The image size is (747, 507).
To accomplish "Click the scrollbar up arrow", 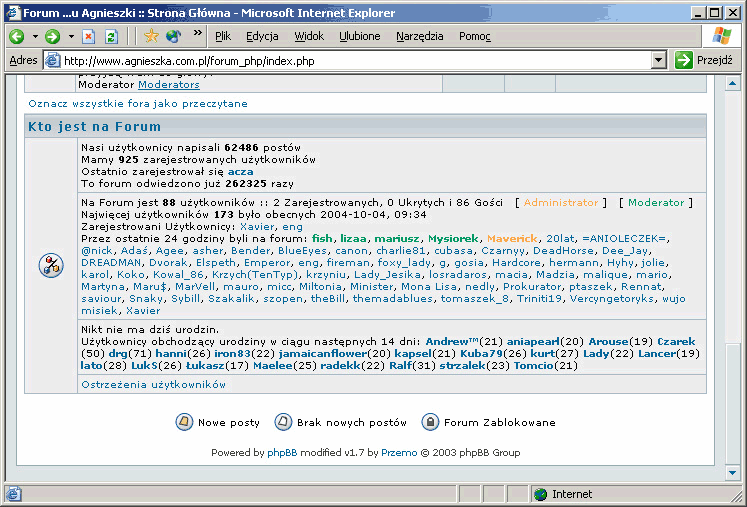I will click(x=732, y=84).
